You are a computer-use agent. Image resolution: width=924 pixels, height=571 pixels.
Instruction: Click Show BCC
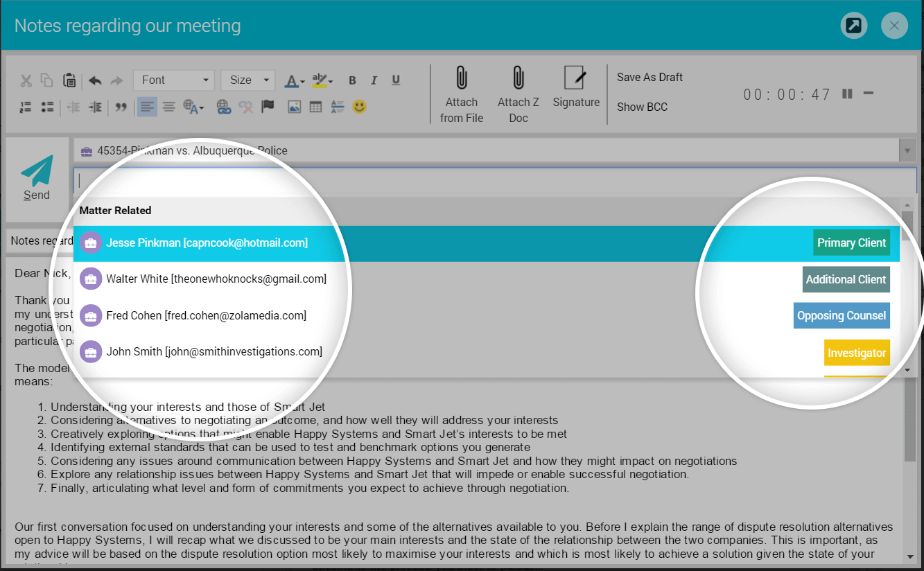click(642, 107)
